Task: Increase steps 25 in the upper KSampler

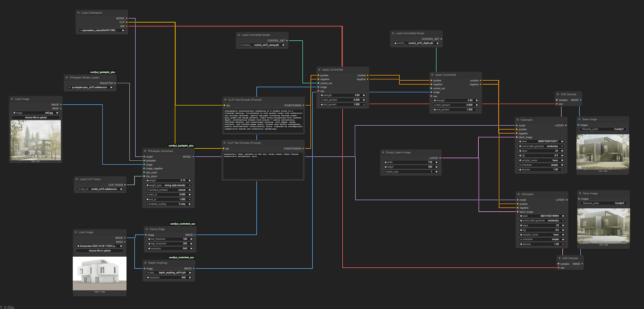Action: tap(562, 151)
